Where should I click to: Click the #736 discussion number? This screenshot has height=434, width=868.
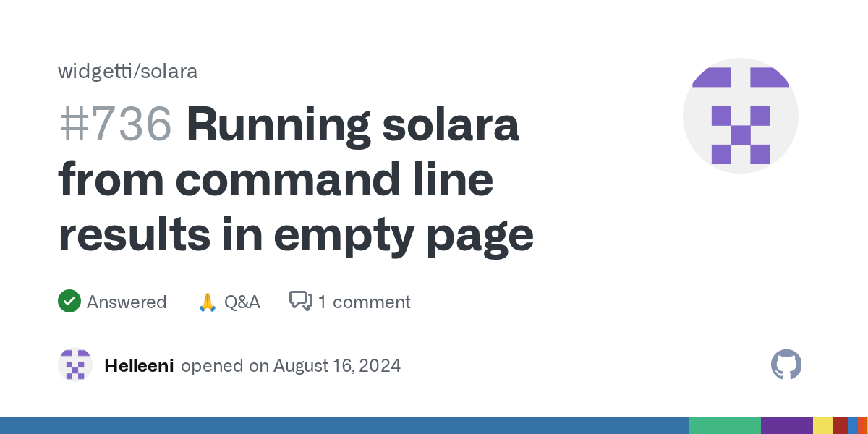tap(116, 125)
